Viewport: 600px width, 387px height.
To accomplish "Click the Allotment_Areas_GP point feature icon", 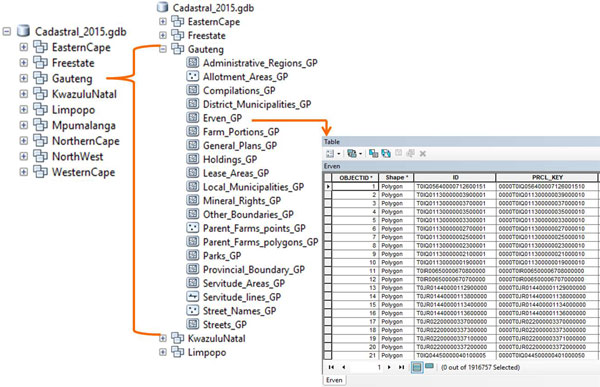I will tap(192, 76).
